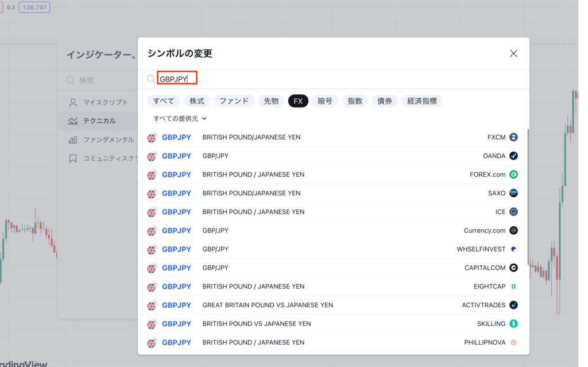Open マイスクリプト in the indicators panel
This screenshot has height=367, width=588.
point(98,102)
